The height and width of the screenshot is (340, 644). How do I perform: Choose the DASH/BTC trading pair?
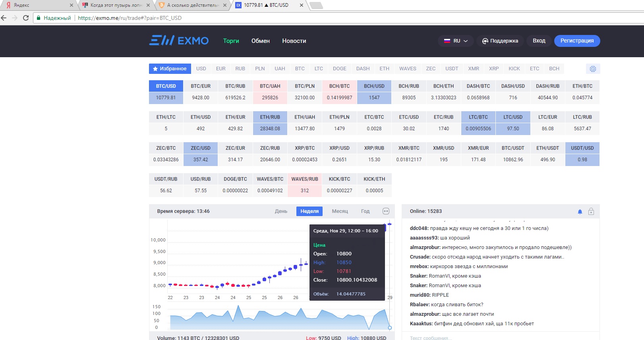click(x=478, y=92)
